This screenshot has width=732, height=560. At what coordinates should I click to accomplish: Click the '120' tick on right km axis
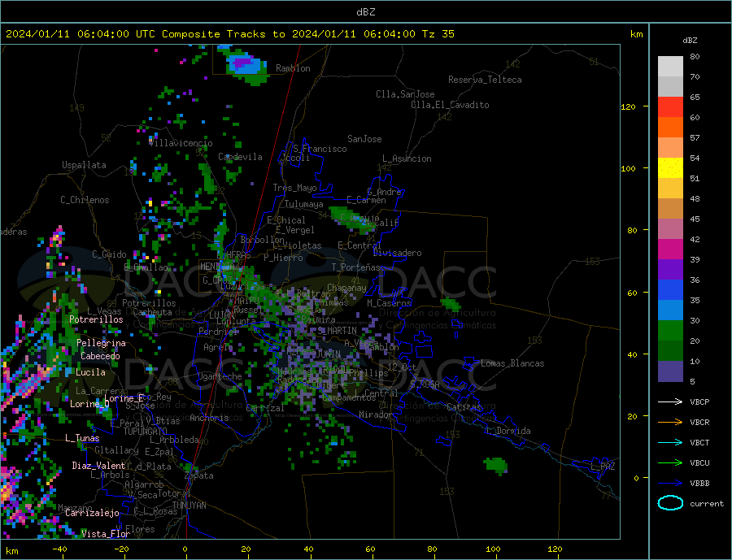(x=628, y=106)
